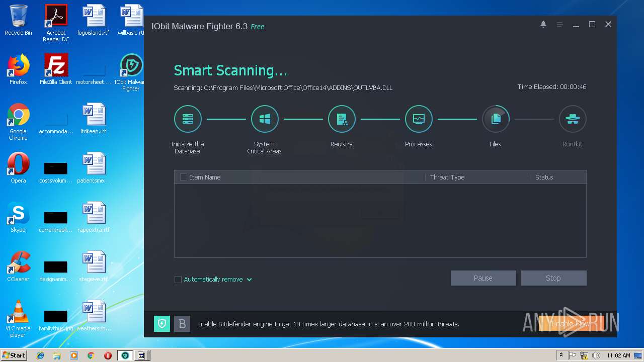The height and width of the screenshot is (362, 644).
Task: Open the Windows Start menu
Action: (14, 355)
